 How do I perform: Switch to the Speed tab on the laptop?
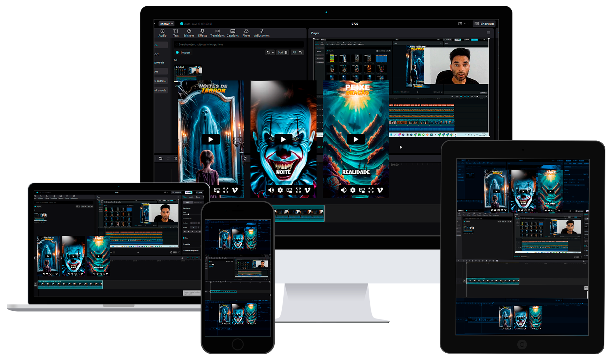(x=198, y=197)
